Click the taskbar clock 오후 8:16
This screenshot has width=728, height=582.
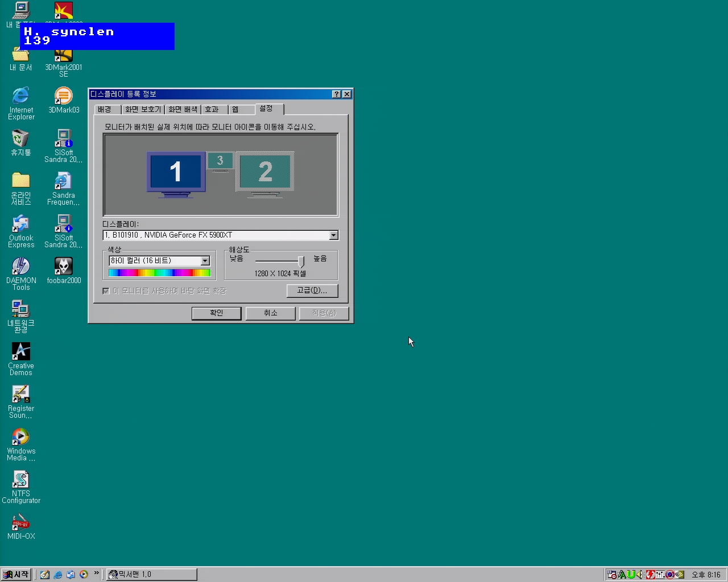point(706,575)
